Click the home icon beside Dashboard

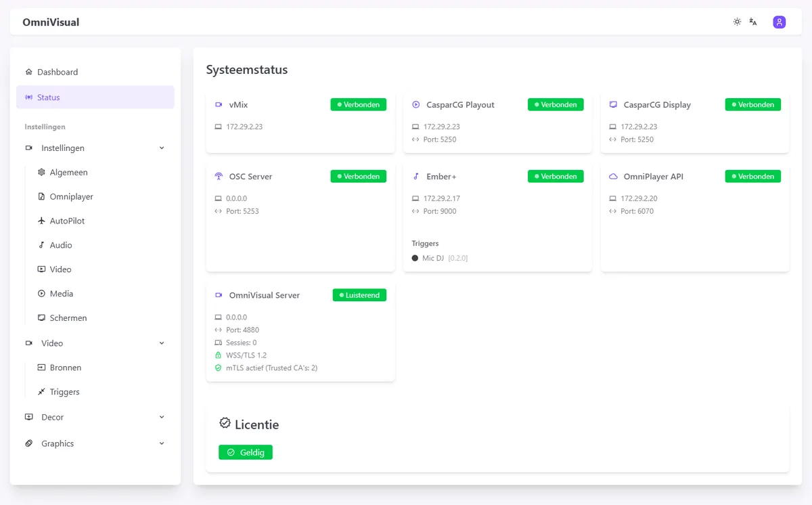click(x=28, y=72)
